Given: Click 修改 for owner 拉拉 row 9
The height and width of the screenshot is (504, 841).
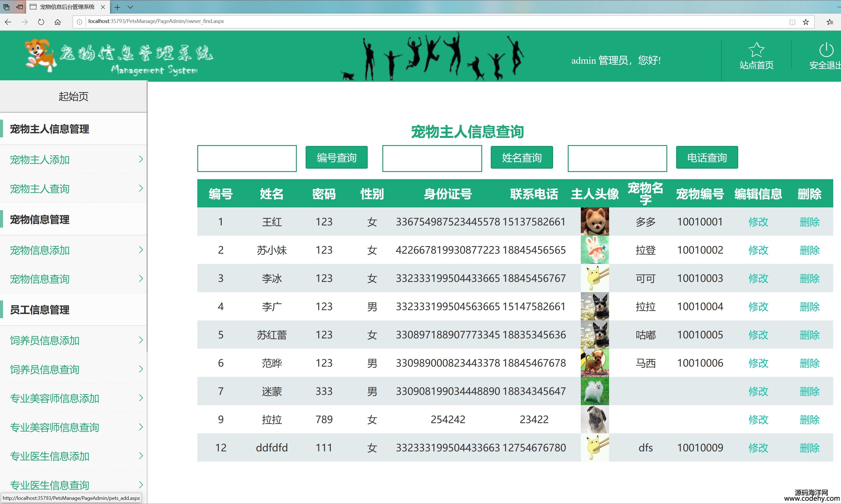Looking at the screenshot, I should coord(758,420).
